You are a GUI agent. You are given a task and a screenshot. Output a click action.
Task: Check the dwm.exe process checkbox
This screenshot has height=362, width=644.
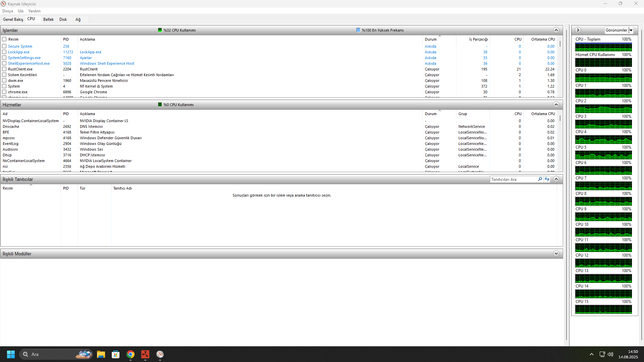point(4,81)
